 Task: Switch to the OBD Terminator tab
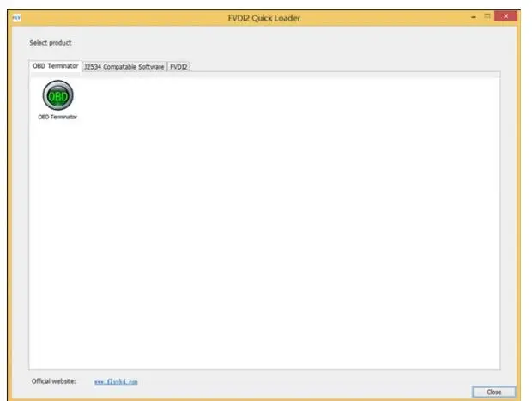point(55,66)
